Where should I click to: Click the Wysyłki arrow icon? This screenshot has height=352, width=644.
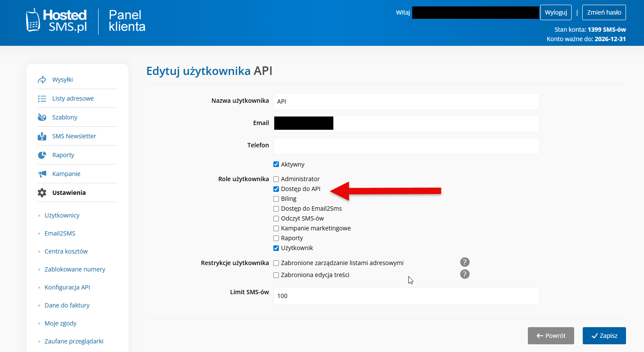(x=42, y=80)
